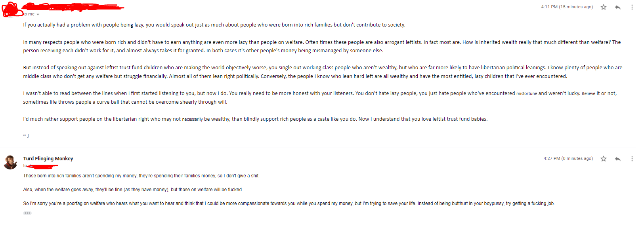Image resolution: width=644 pixels, height=230 pixels.
Task: Click the "~ J" signature line
Action: click(26, 136)
